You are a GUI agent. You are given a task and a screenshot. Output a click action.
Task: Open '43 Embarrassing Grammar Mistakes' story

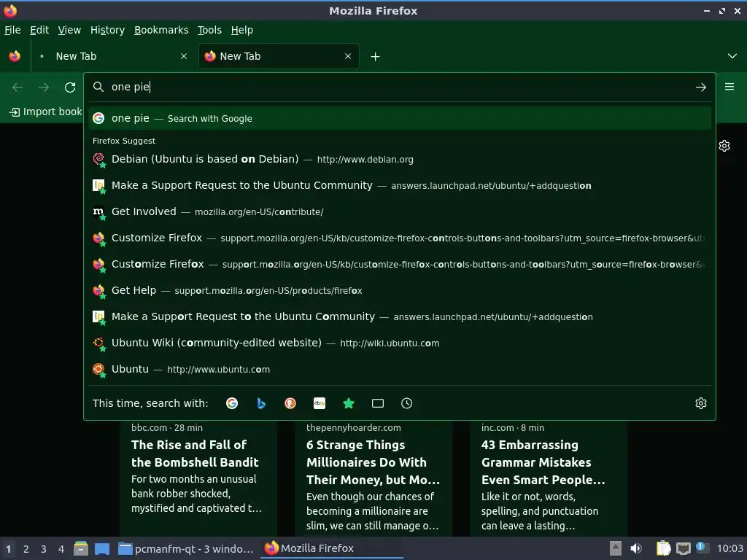tap(543, 462)
